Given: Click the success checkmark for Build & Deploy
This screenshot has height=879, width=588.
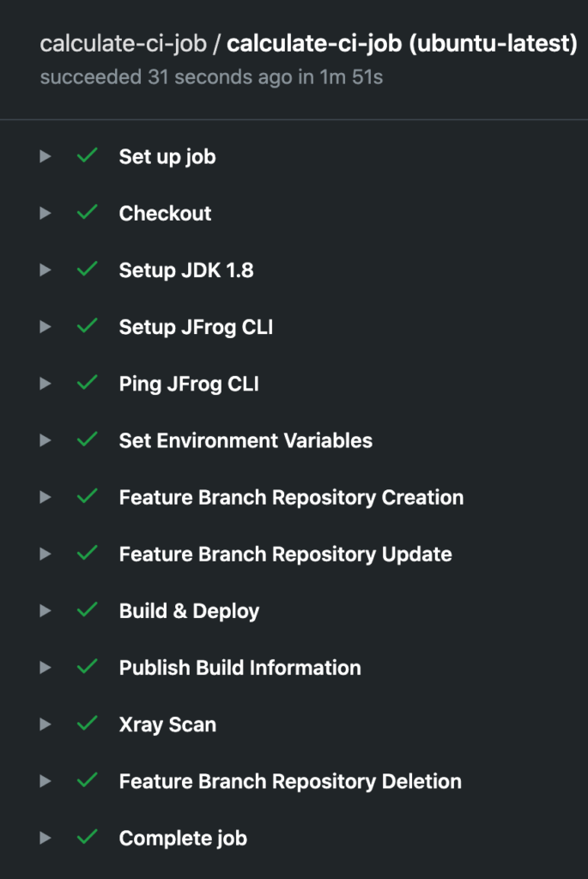Looking at the screenshot, I should click(x=86, y=610).
